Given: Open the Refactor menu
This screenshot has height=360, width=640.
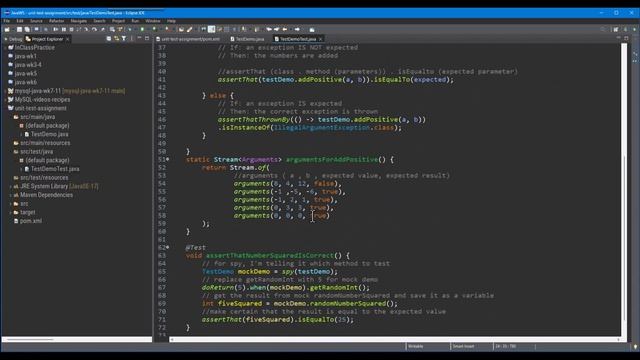Looking at the screenshot, I should click(56, 21).
